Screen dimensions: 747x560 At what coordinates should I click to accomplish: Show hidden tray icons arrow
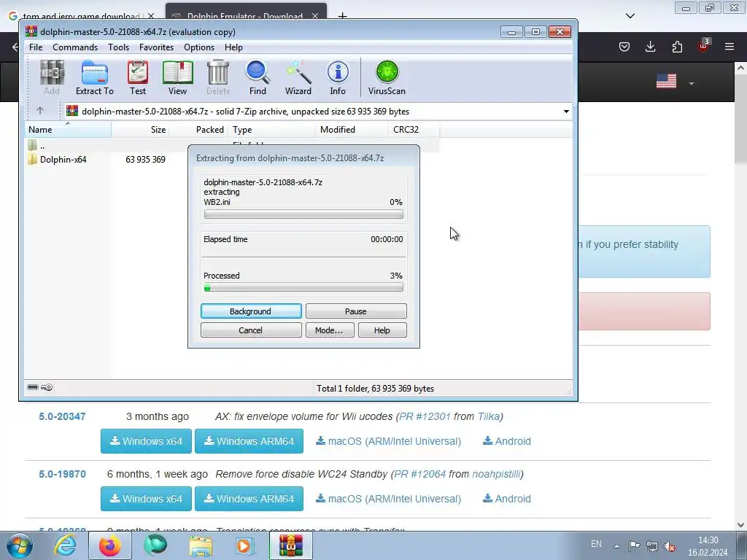pyautogui.click(x=616, y=546)
